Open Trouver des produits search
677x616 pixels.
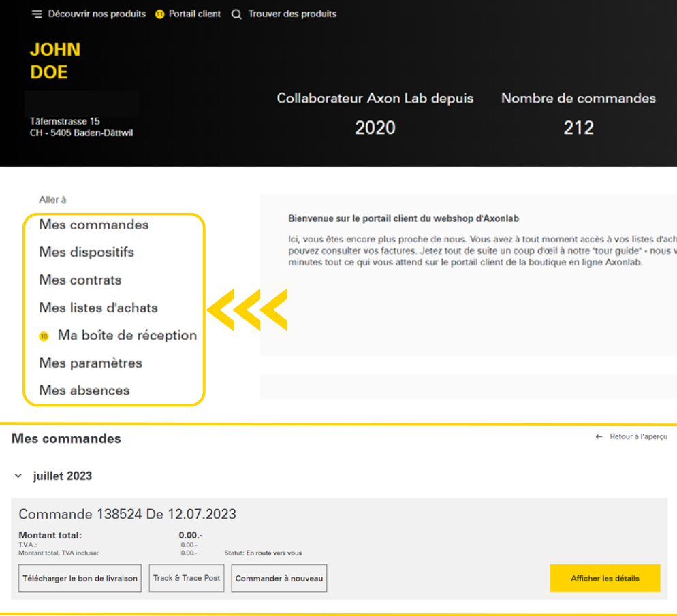(292, 14)
